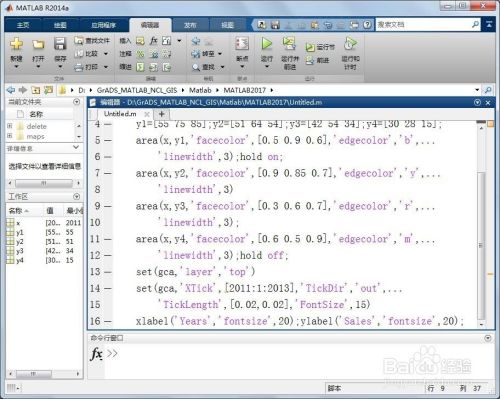
Task: Switch to the 应用程序 tab
Action: click(103, 25)
